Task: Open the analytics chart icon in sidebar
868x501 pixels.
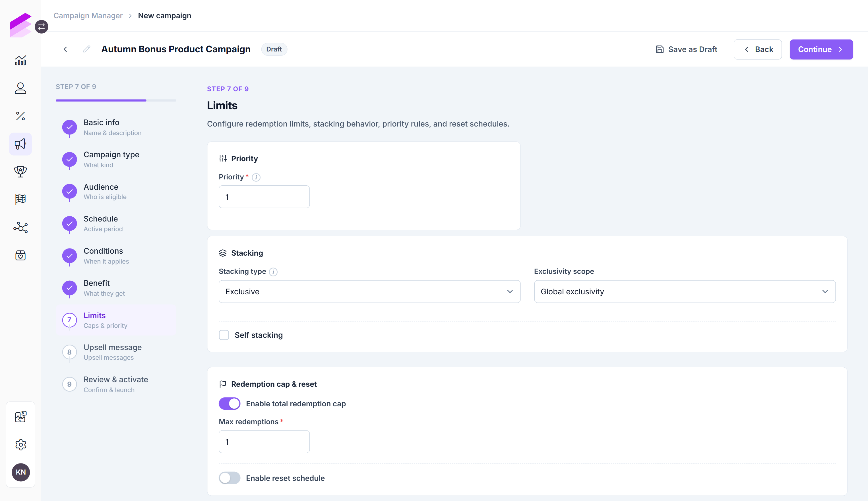Action: [20, 61]
